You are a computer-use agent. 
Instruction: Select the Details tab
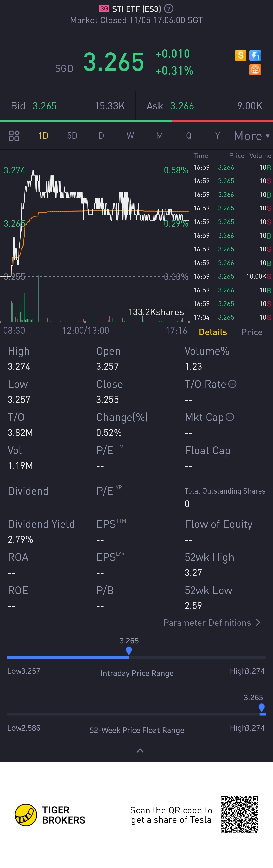(x=213, y=332)
